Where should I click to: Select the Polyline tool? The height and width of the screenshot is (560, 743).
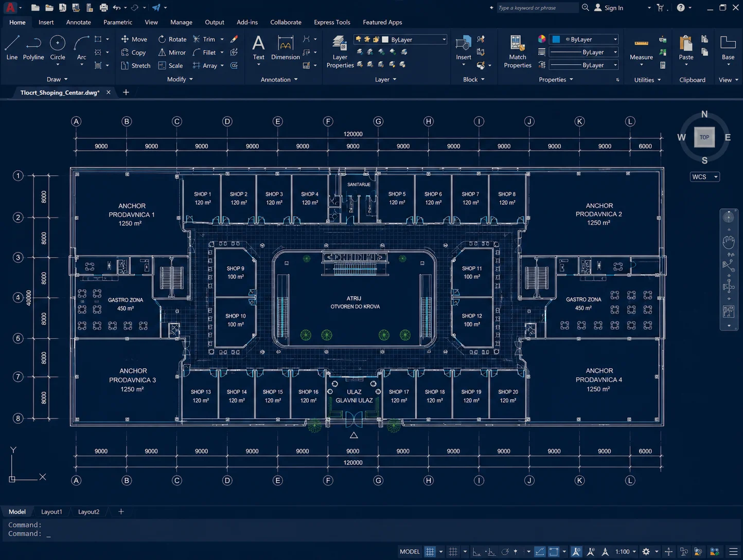coord(33,48)
